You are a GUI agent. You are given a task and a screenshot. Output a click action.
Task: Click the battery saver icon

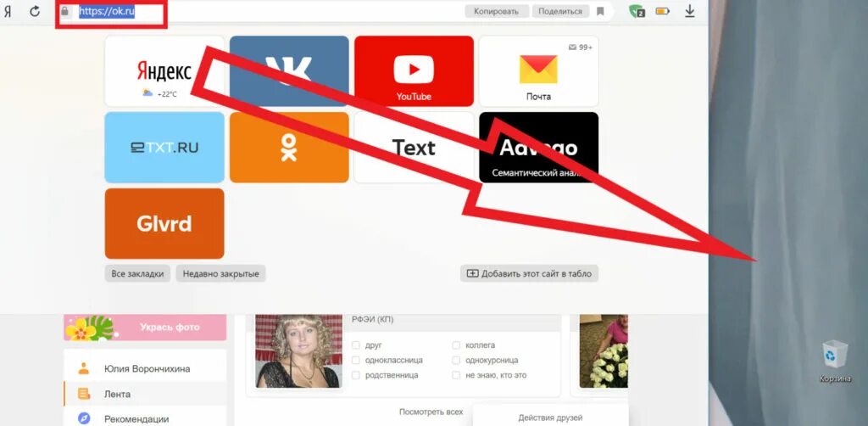pyautogui.click(x=663, y=11)
